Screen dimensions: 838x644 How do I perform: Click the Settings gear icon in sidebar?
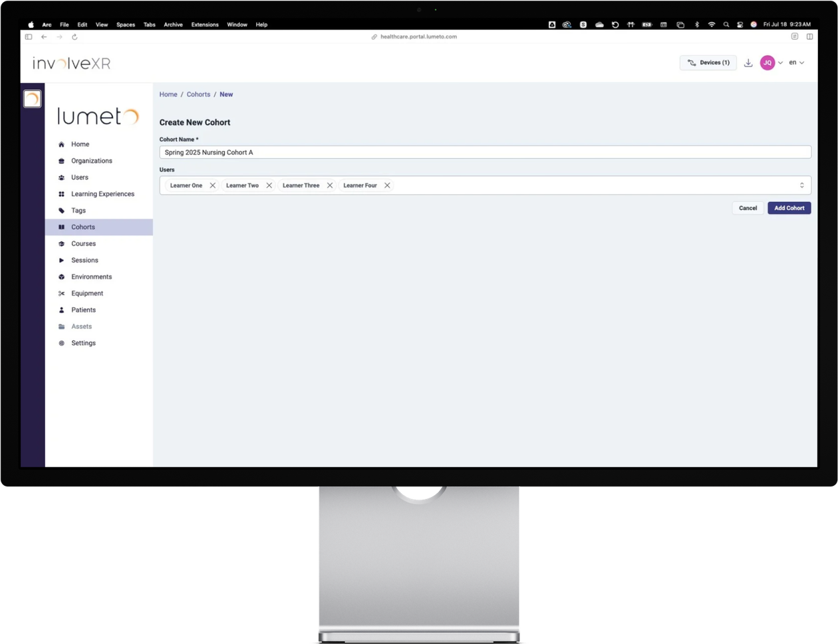61,344
